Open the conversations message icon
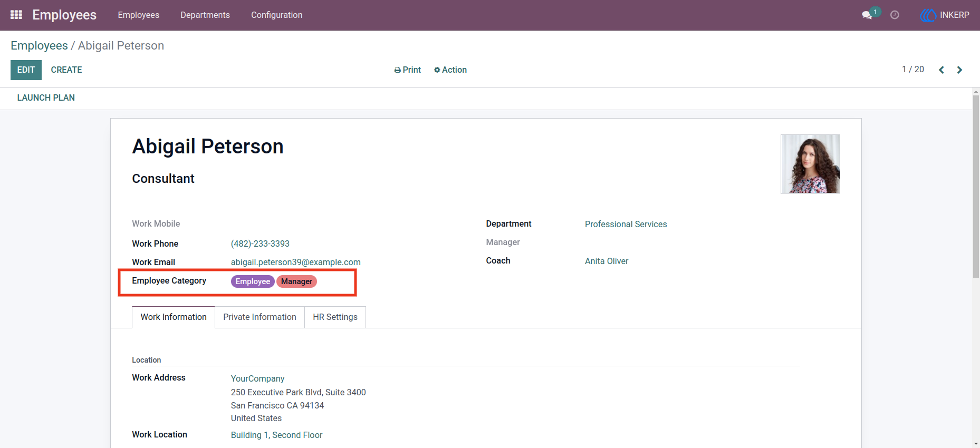980x448 pixels. click(867, 15)
